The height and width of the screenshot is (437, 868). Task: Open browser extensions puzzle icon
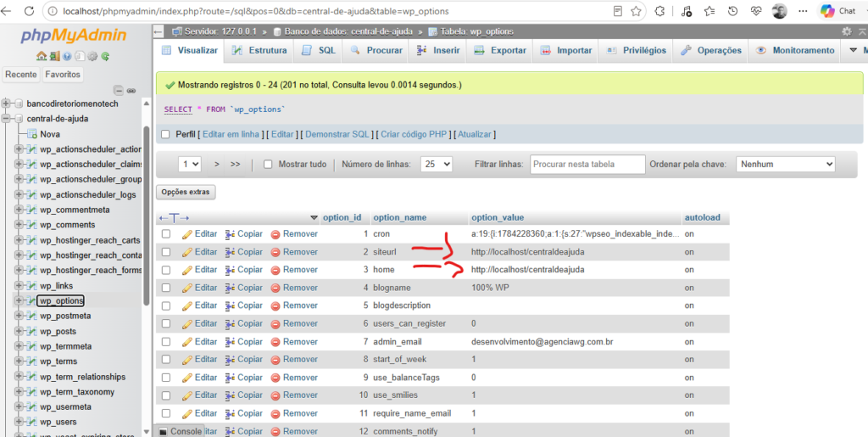659,11
